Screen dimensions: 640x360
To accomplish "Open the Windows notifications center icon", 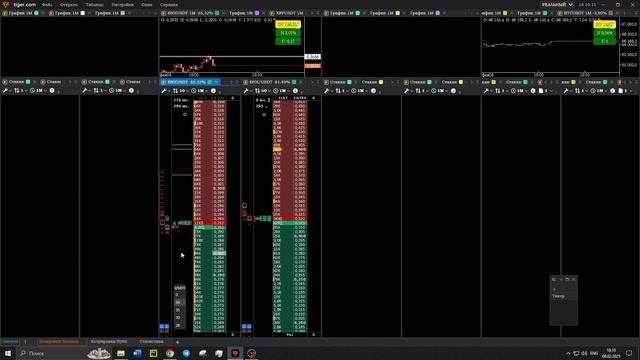I will tap(629, 353).
